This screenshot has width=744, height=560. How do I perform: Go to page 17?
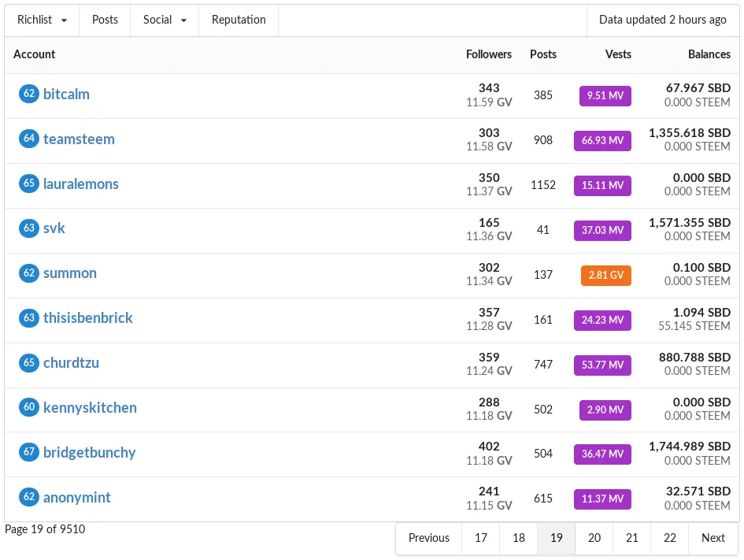click(x=481, y=538)
